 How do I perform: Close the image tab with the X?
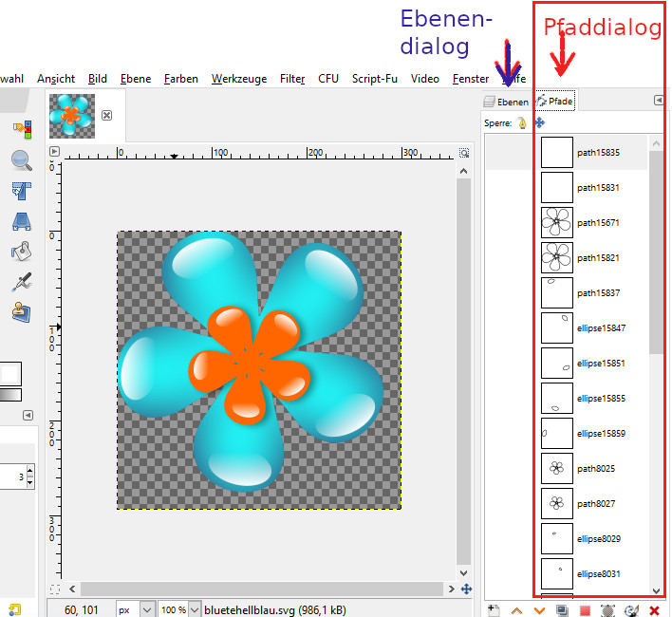106,115
